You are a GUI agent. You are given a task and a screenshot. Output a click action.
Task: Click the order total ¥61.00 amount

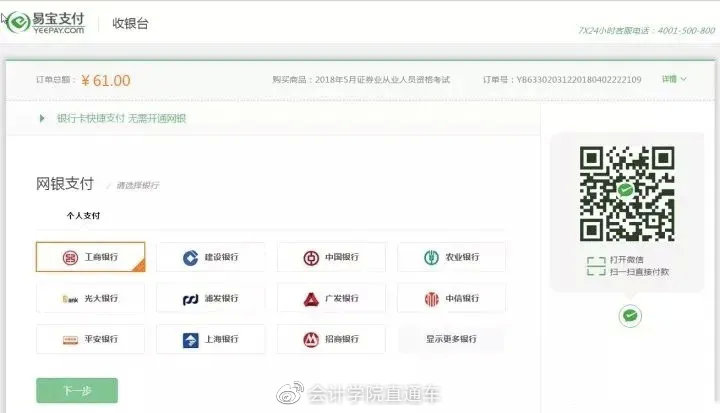[106, 80]
